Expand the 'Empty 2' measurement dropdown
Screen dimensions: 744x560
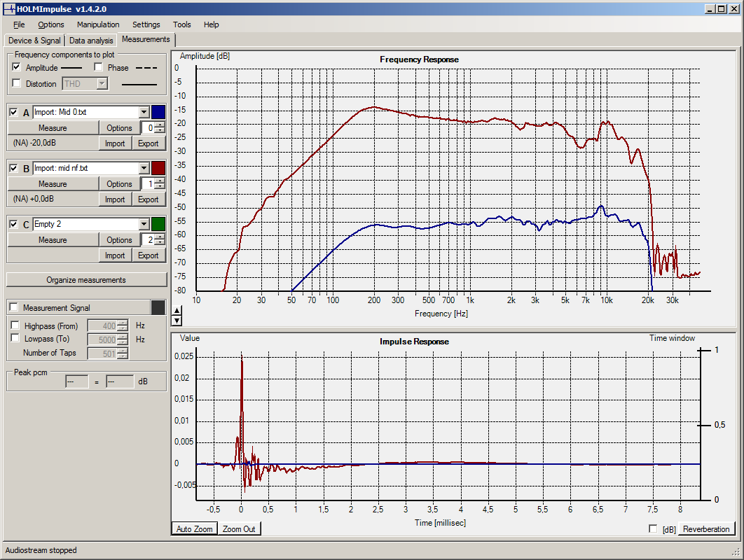[x=144, y=224]
